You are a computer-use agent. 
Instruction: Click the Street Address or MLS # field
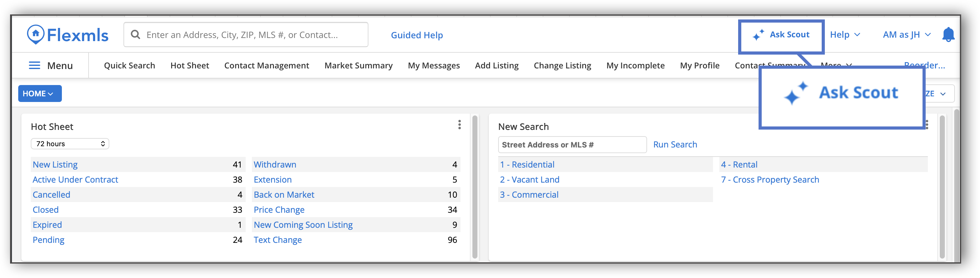tap(572, 145)
